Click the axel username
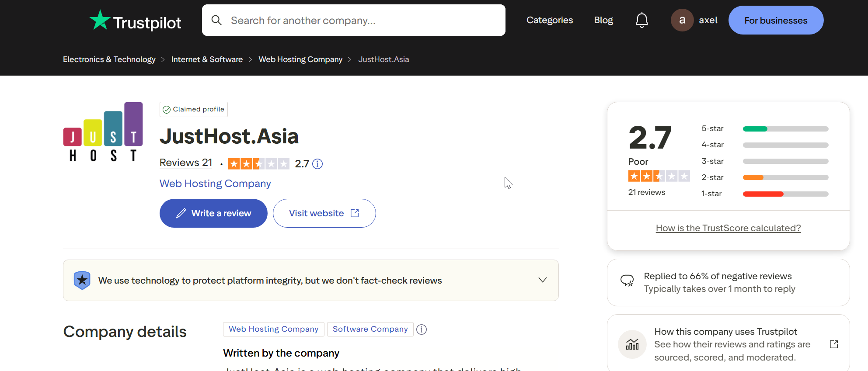Image resolution: width=868 pixels, height=371 pixels. point(708,20)
